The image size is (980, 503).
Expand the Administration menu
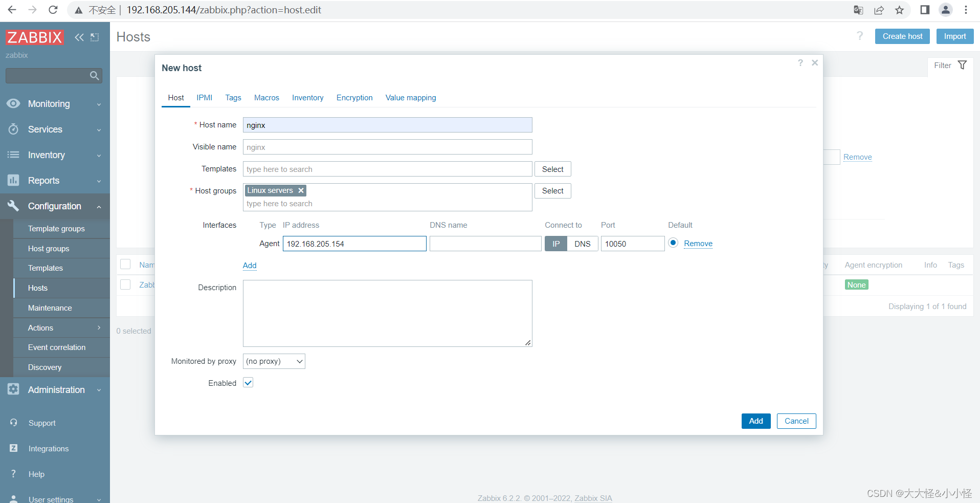coord(99,390)
